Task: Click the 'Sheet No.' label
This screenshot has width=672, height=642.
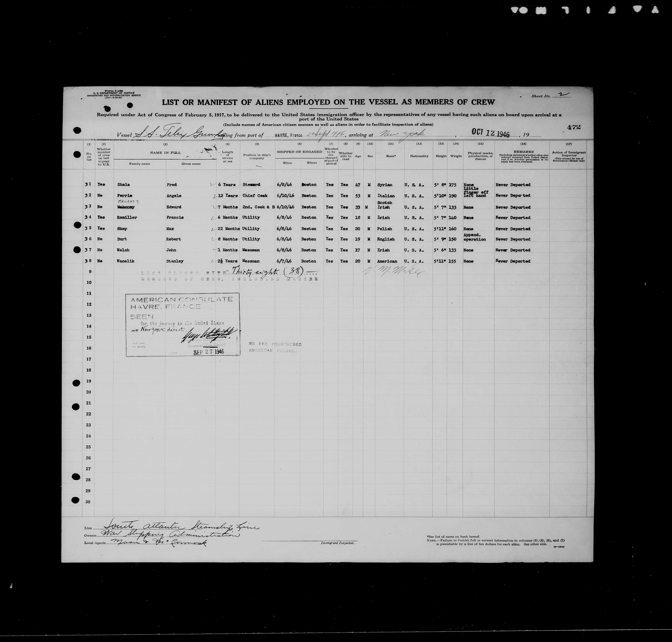Action: [x=541, y=96]
